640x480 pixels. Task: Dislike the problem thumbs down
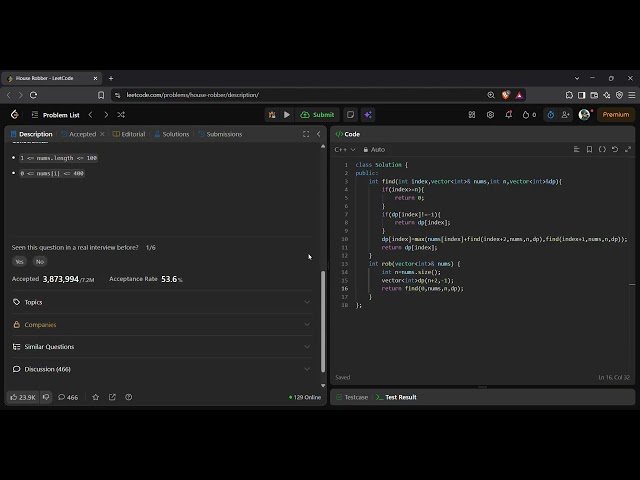pyautogui.click(x=46, y=397)
